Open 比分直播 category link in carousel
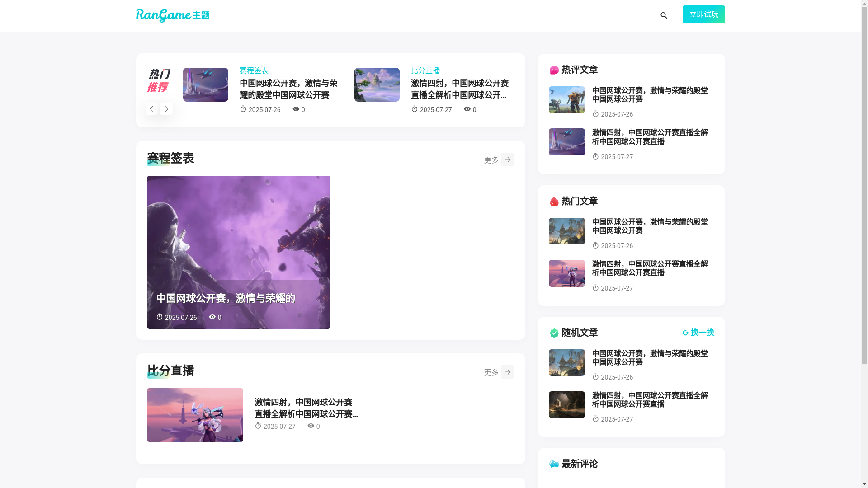Viewport: 868px width, 488px height. (425, 70)
